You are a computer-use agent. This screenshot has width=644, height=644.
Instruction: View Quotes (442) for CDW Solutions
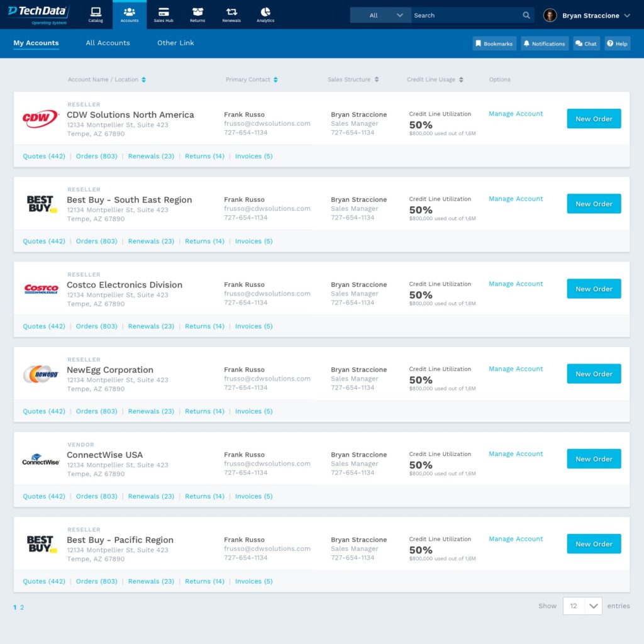click(x=44, y=156)
